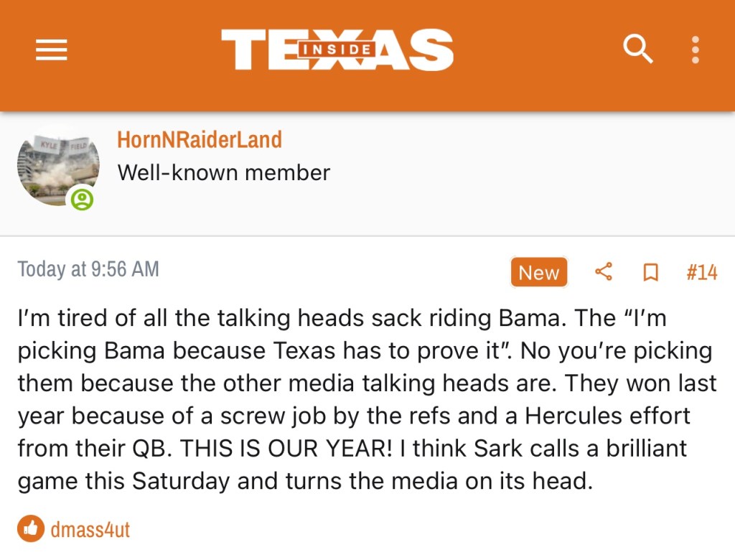Open dmass4ut's profile from the likes

[90, 530]
